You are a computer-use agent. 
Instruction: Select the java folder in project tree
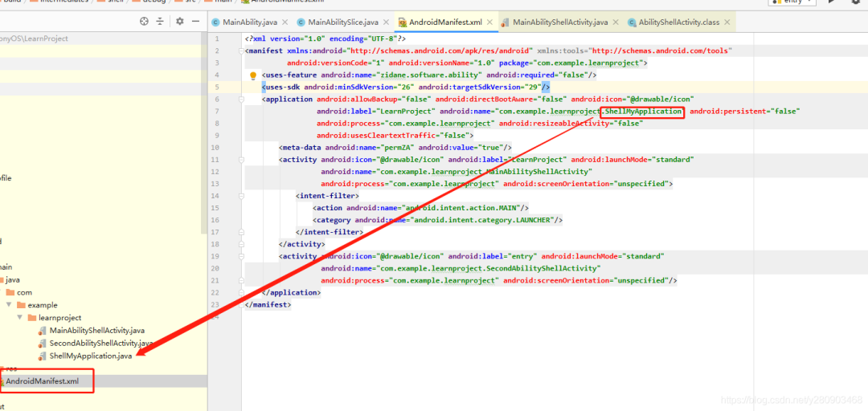click(x=13, y=280)
